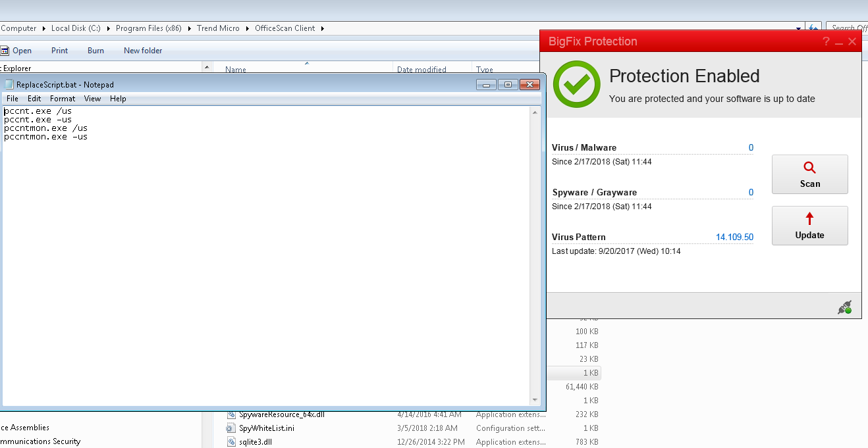Open BigFix Protection help question mark

(826, 41)
